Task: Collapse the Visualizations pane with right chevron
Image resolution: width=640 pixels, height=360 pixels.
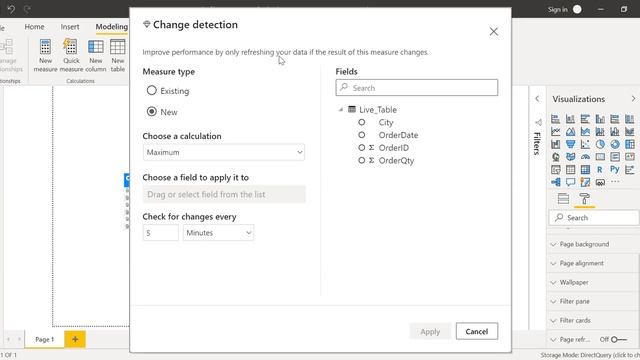Action: (633, 99)
